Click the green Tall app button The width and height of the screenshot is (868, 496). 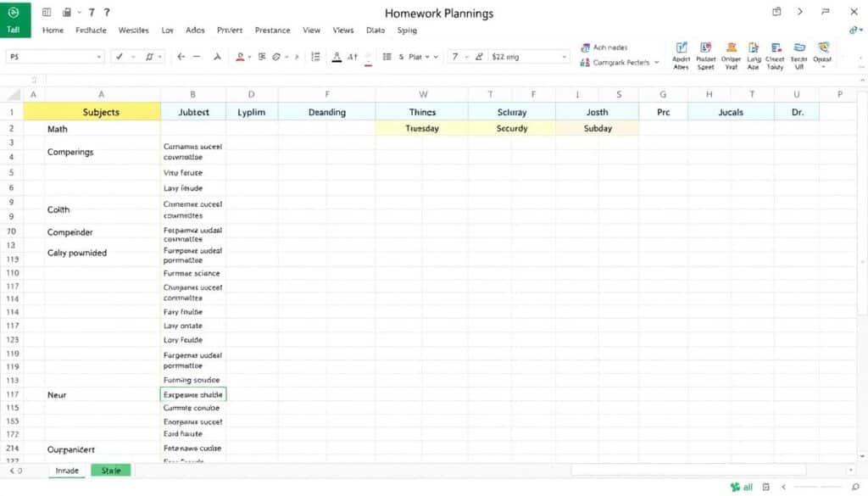click(x=15, y=20)
